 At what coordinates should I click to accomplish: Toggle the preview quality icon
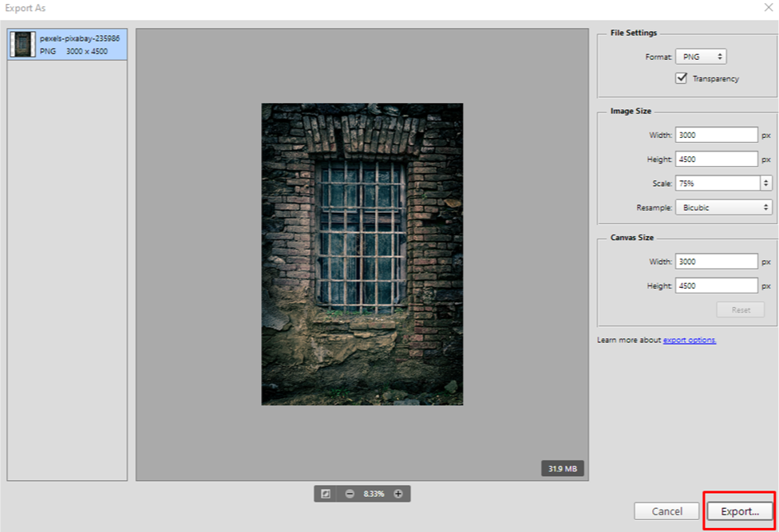pos(326,493)
